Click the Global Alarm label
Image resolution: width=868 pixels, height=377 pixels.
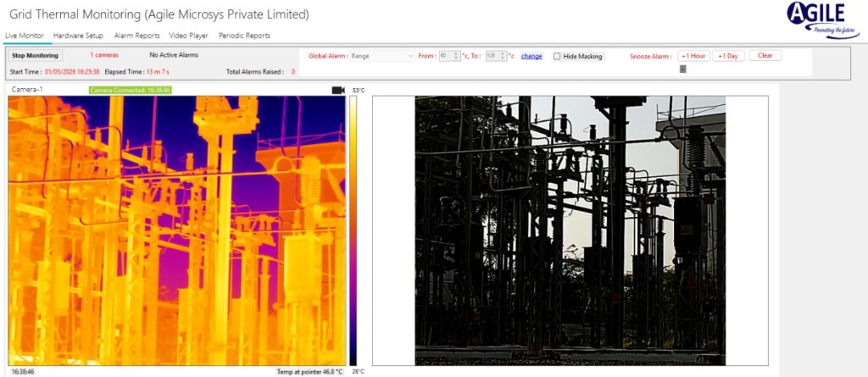(328, 56)
